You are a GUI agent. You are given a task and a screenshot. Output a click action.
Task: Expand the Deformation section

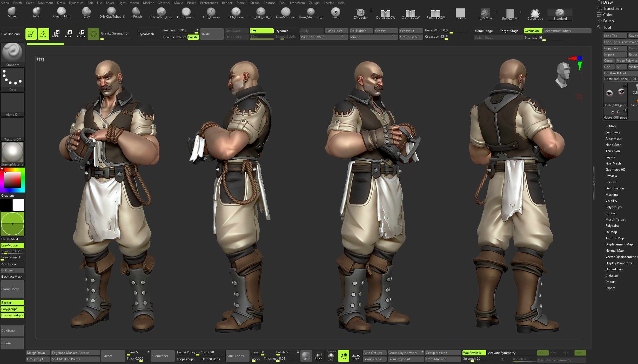point(614,188)
